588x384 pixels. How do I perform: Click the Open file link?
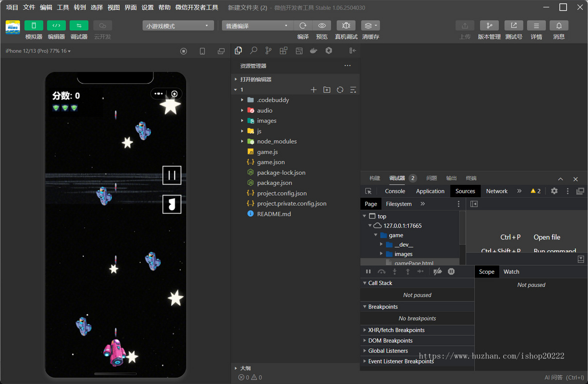(x=547, y=237)
